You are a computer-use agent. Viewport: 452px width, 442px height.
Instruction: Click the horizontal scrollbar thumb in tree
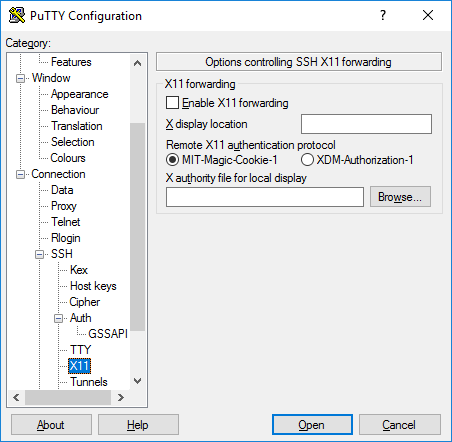[x=68, y=397]
